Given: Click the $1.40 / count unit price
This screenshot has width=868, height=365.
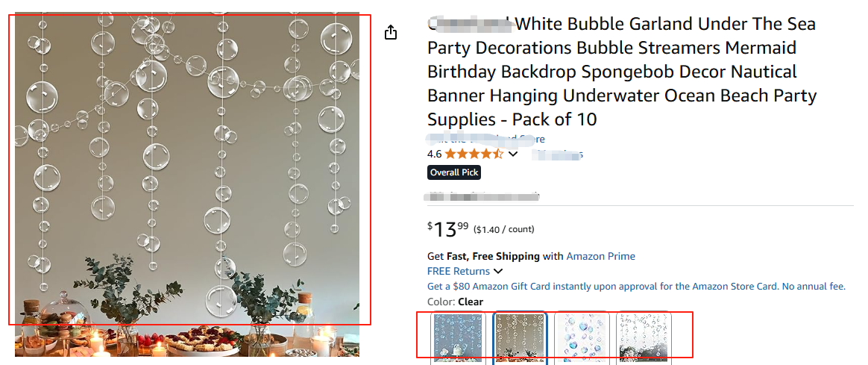Looking at the screenshot, I should (503, 229).
